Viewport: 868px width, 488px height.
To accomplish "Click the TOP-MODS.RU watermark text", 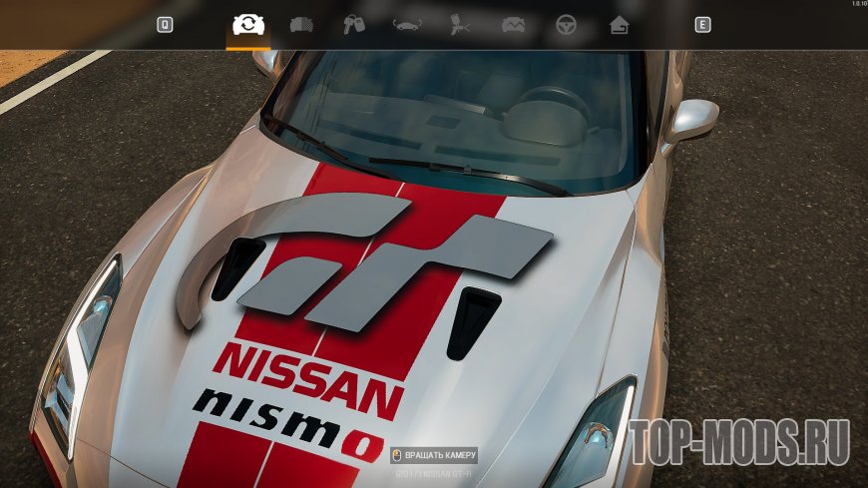I will (738, 440).
